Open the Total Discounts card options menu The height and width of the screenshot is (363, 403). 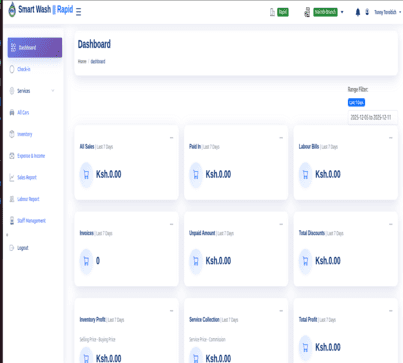coord(391,224)
